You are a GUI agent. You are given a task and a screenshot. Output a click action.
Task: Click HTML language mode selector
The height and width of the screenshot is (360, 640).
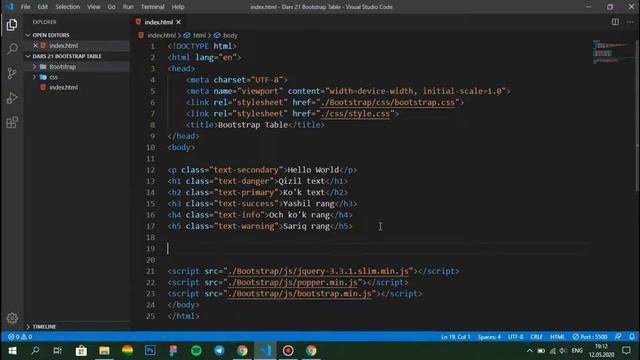557,337
